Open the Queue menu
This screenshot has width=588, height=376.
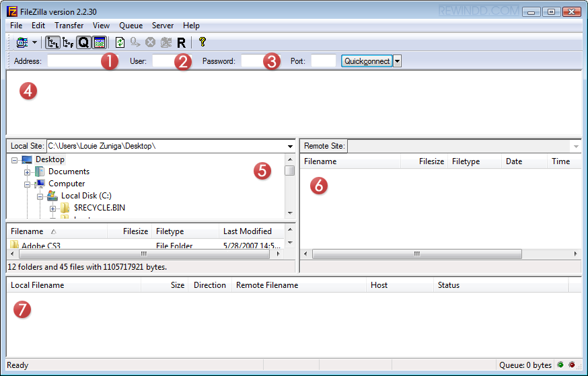tap(131, 26)
